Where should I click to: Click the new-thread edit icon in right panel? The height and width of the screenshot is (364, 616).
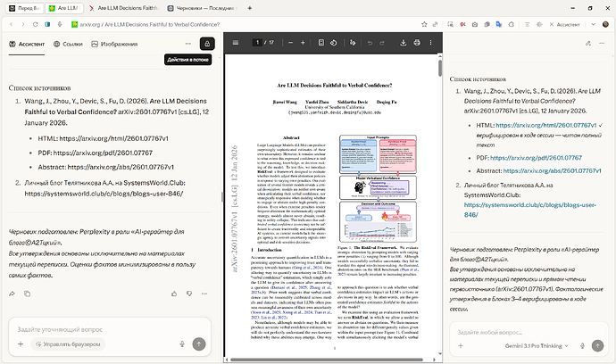coord(588,43)
